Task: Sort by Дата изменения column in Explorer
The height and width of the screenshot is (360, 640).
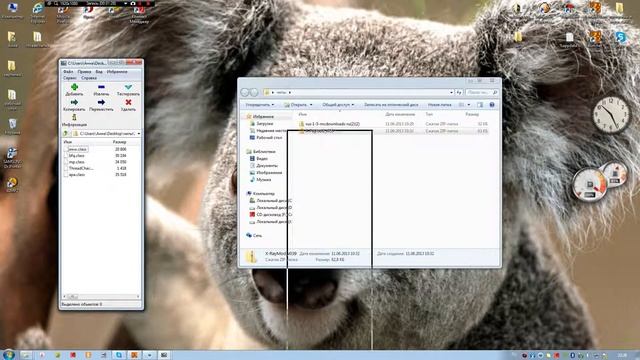Action: point(400,114)
